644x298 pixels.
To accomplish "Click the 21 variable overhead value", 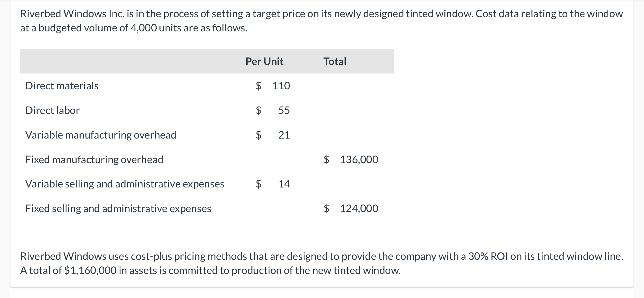I will click(x=284, y=135).
